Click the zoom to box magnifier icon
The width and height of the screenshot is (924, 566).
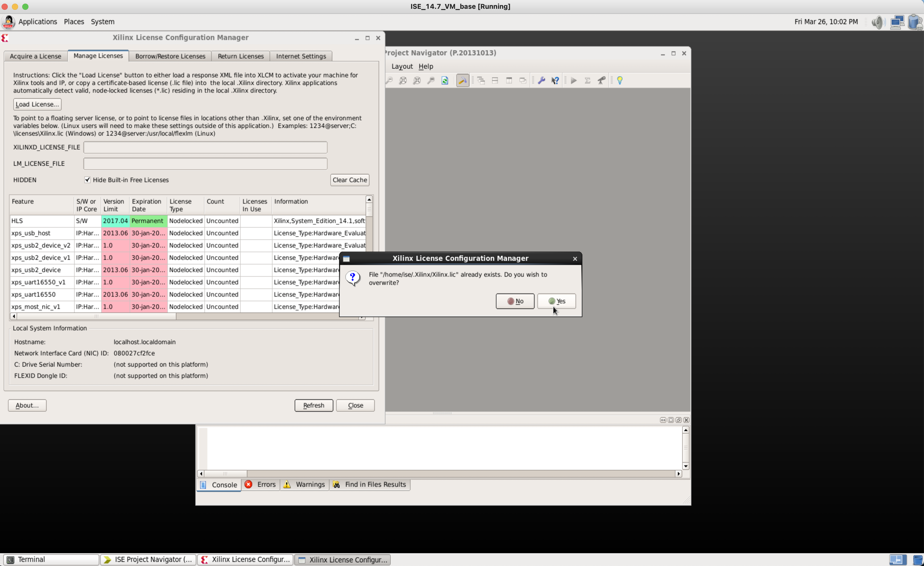click(430, 80)
